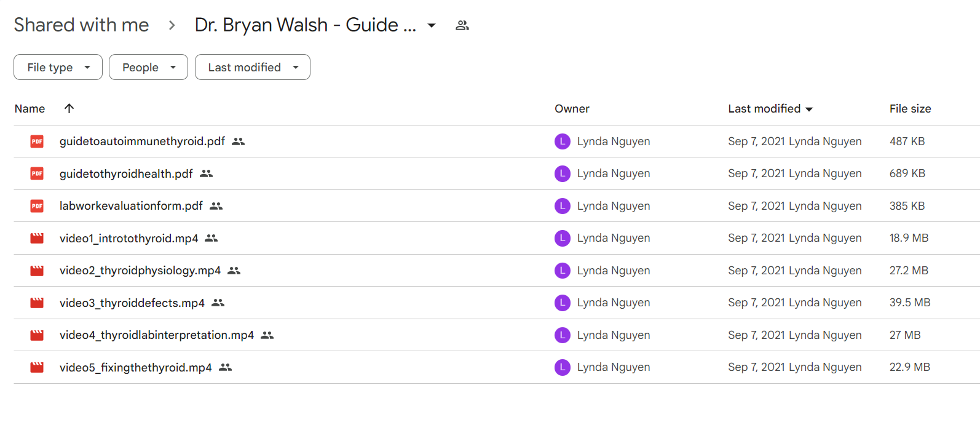Click the 487 KB file size value
The image size is (980, 433).
pyautogui.click(x=907, y=141)
